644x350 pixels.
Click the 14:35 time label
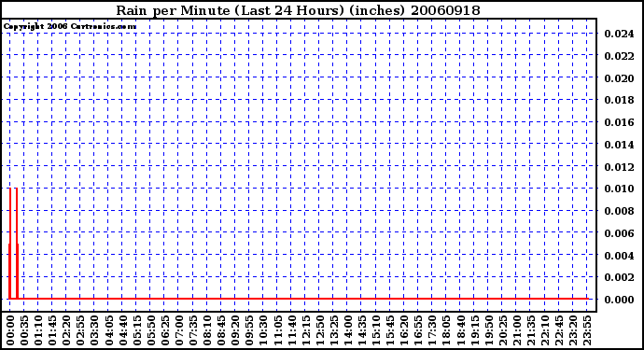click(362, 330)
